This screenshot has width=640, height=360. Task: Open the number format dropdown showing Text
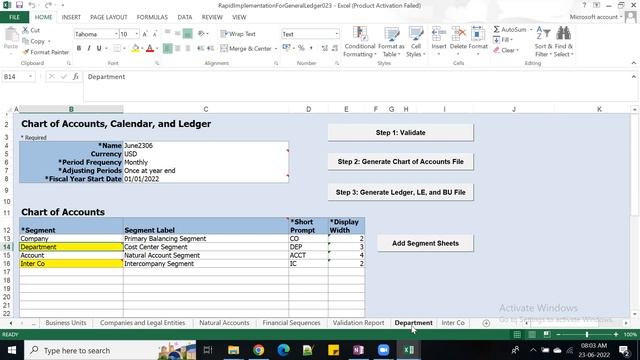[x=336, y=34]
